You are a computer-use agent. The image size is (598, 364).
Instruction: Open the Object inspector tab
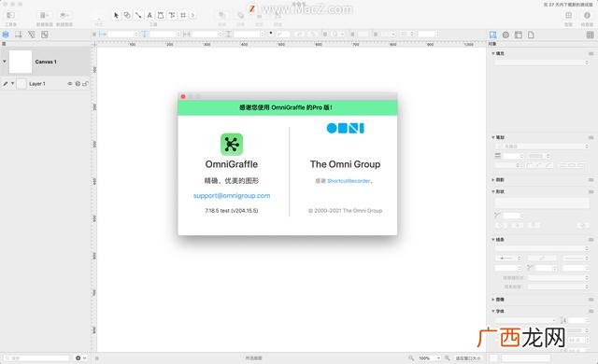(492, 35)
